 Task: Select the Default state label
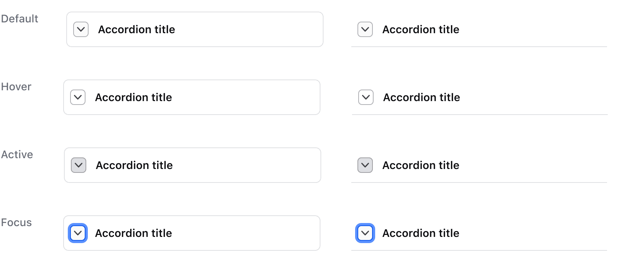[x=20, y=18]
